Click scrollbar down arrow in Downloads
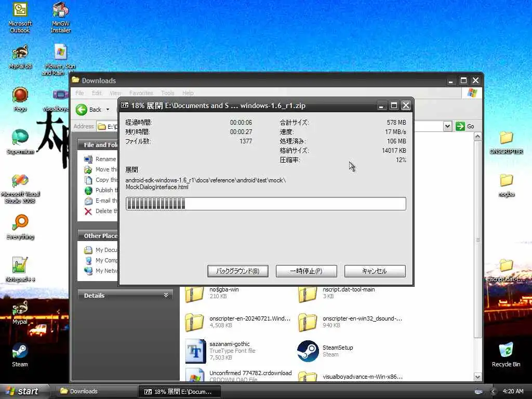 478,377
